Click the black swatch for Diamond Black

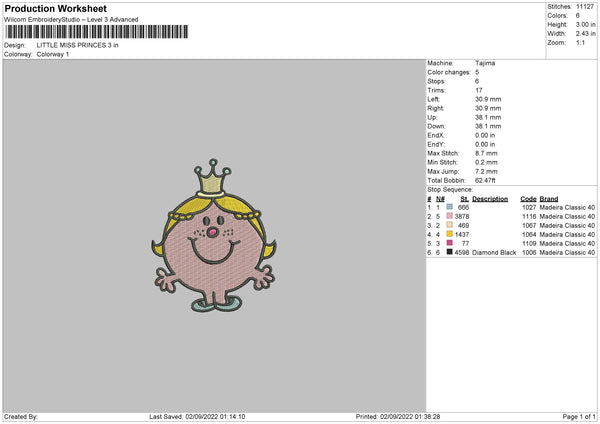click(x=449, y=252)
